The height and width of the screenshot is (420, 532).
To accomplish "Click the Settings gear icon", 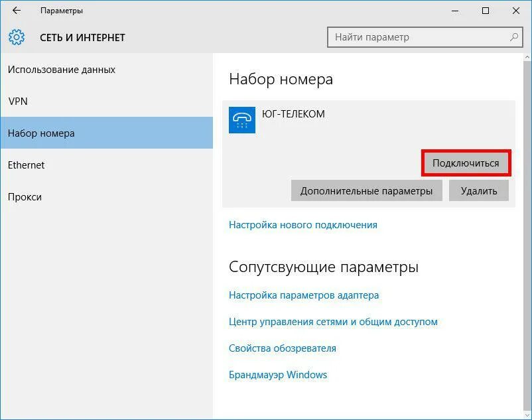I will (17, 37).
